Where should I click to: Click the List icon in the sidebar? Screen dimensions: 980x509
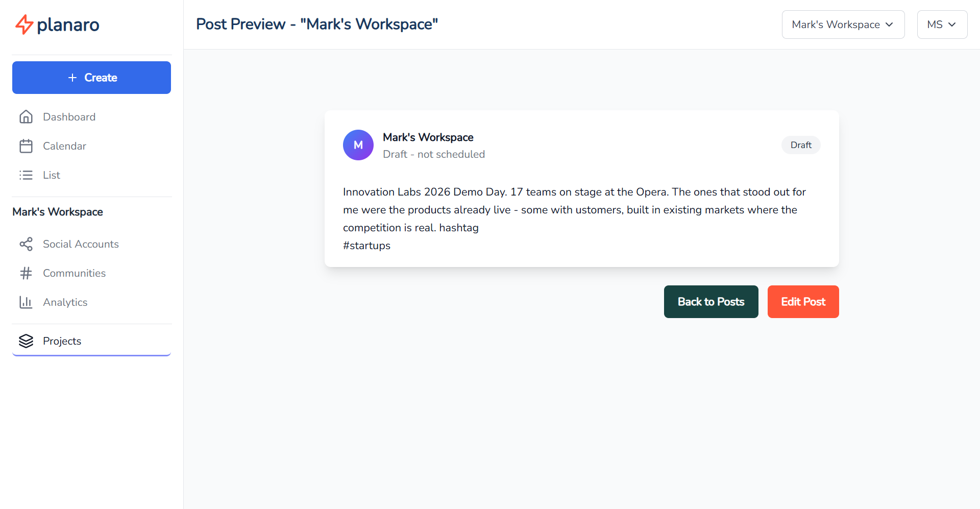click(26, 175)
